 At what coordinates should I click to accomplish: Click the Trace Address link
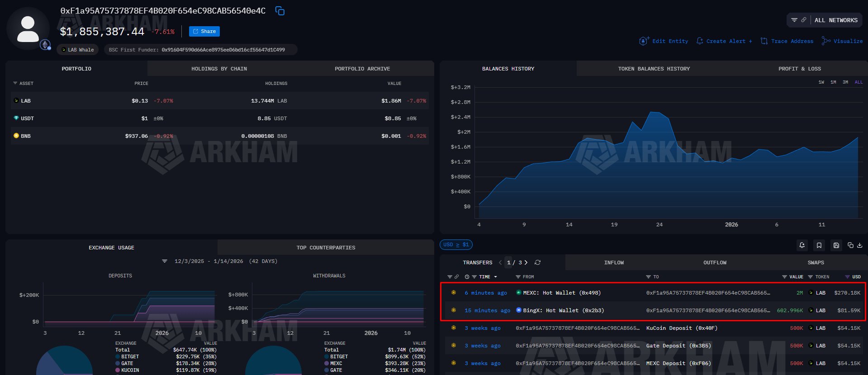pos(787,41)
